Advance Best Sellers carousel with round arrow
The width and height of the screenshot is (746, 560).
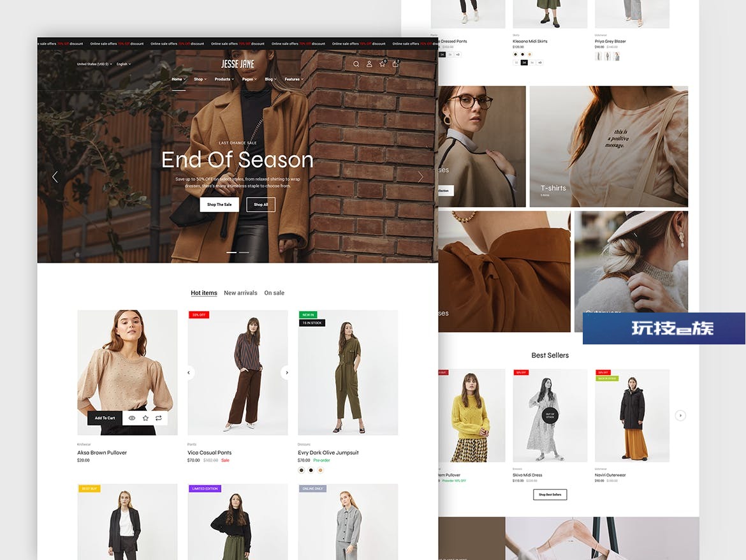(680, 415)
